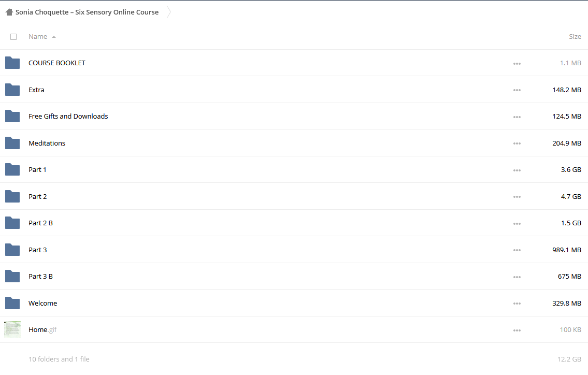Open the Meditations folder name
Image resolution: width=588 pixels, height=375 pixels.
click(x=47, y=143)
